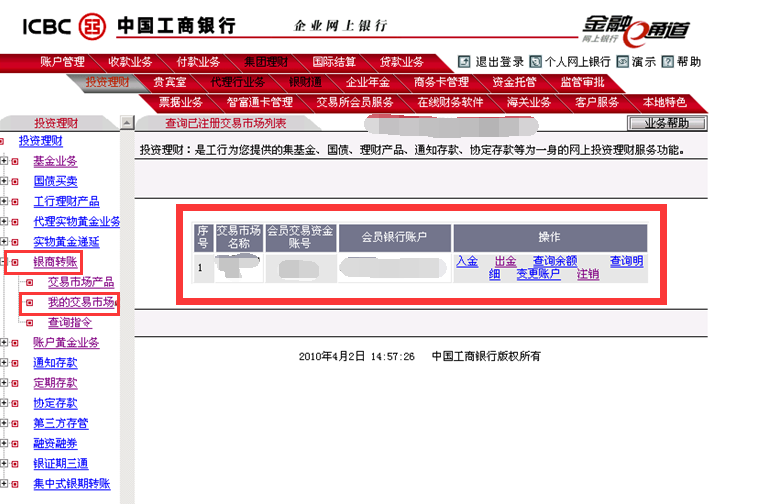
Task: Click the 退出登录 logout icon
Action: click(x=464, y=62)
